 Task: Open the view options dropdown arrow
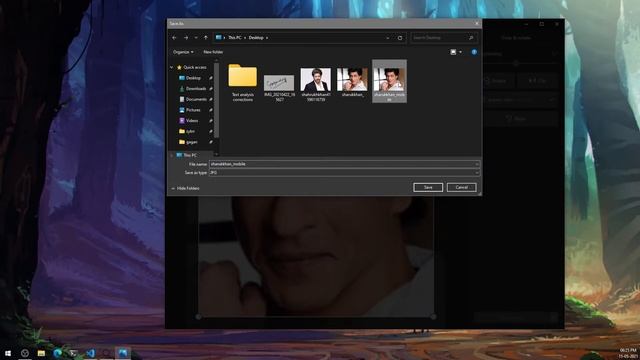click(x=460, y=52)
